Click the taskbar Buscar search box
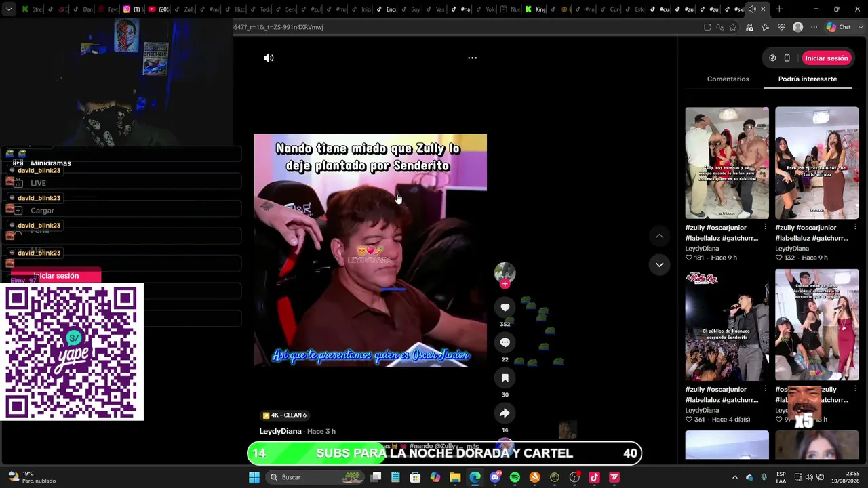This screenshot has width=868, height=488. coord(315,477)
